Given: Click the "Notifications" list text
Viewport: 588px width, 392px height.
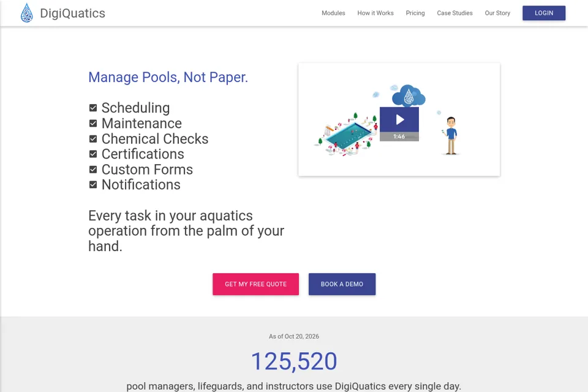Looking at the screenshot, I should coord(141,185).
